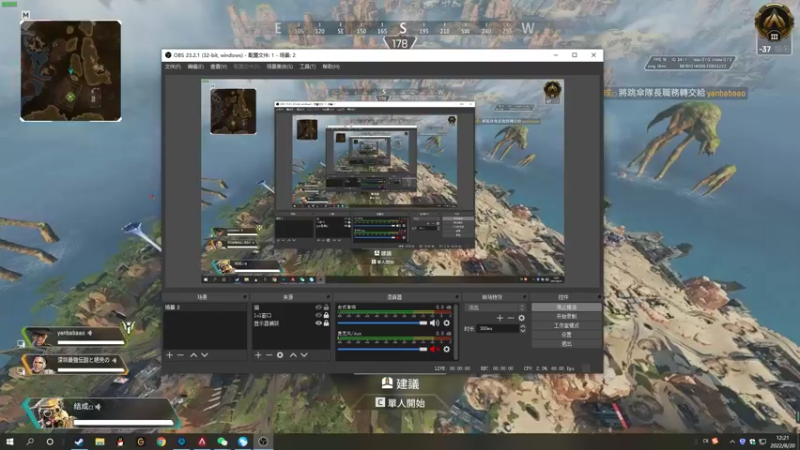Open the View menu in OBS
This screenshot has width=800, height=450.
coord(218,67)
